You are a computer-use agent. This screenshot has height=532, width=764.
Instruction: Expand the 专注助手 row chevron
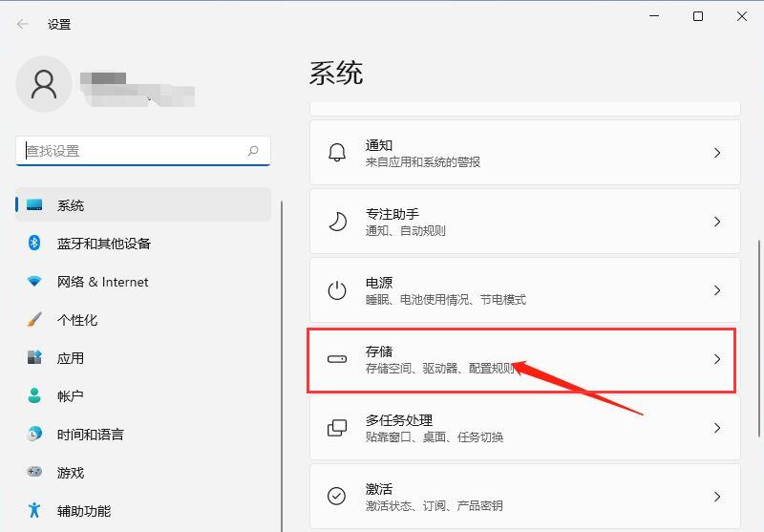pyautogui.click(x=717, y=222)
